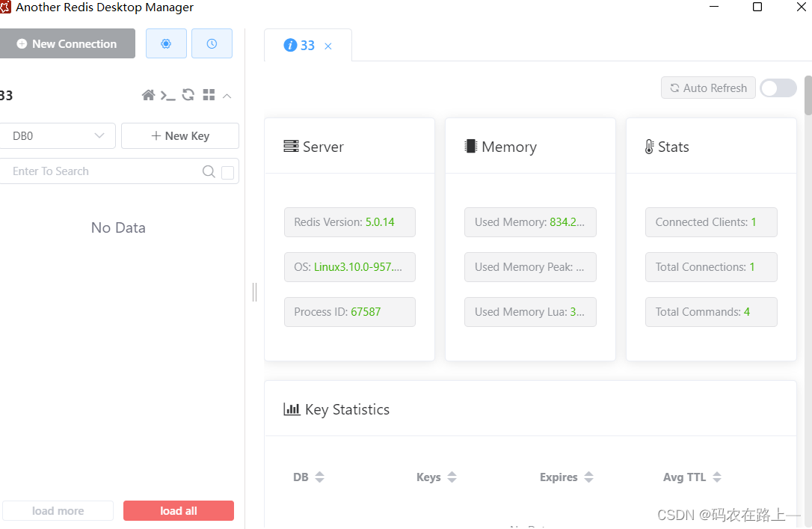Click the search magnifier icon
Image resolution: width=812 pixels, height=529 pixels.
click(x=209, y=171)
